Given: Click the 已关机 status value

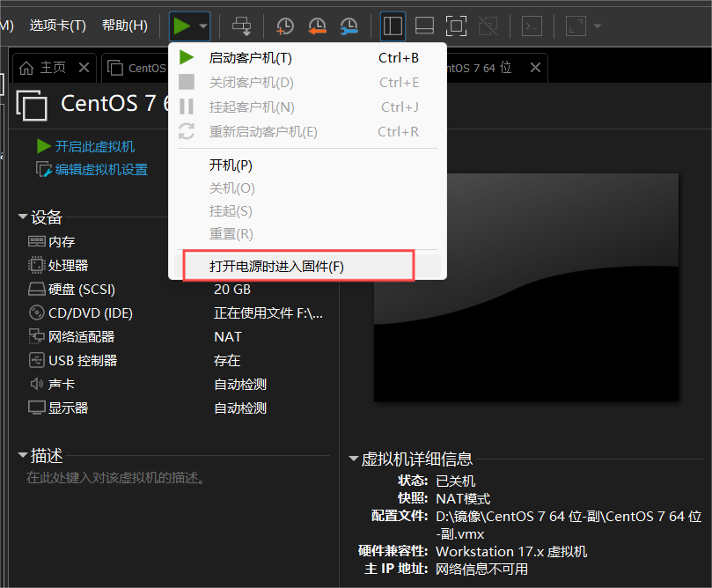Looking at the screenshot, I should pos(455,481).
